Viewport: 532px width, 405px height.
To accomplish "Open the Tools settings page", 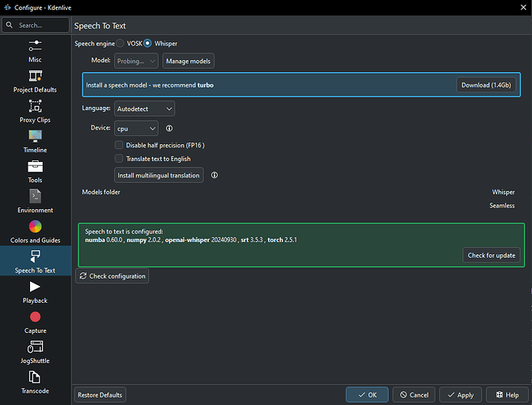I will [x=36, y=172].
